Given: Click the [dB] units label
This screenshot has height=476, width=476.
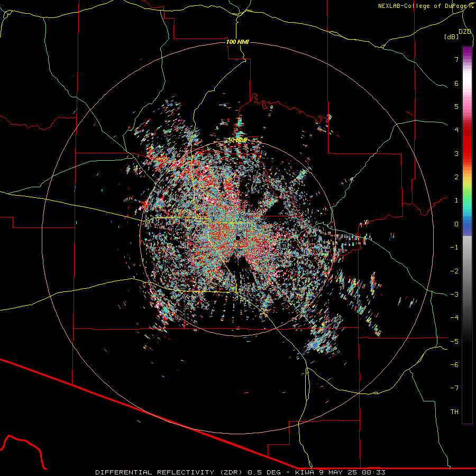Looking at the screenshot, I should click(x=452, y=36).
